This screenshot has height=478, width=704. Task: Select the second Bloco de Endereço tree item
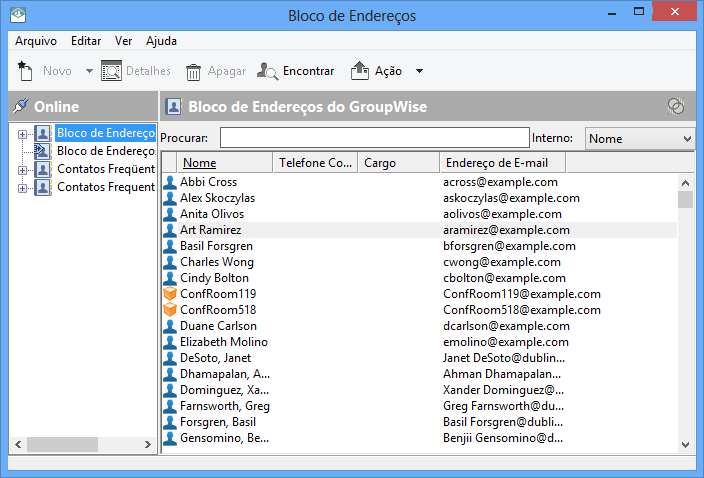(106, 151)
